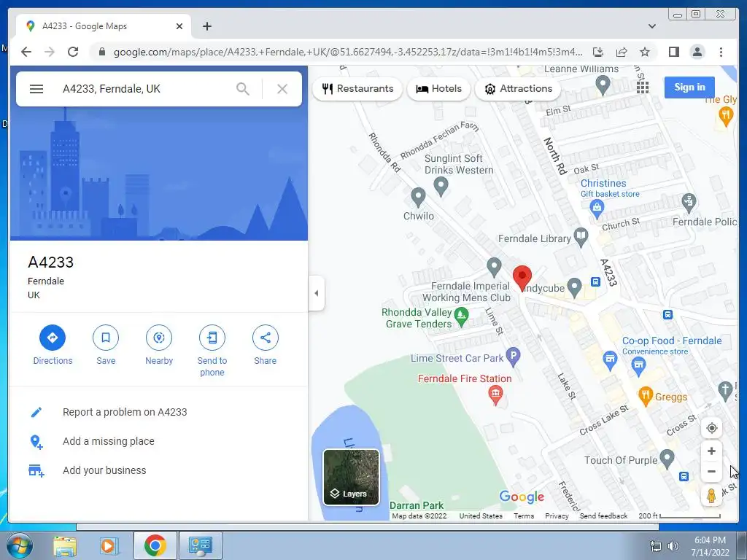This screenshot has height=560, width=747.
Task: Click the search magnifier icon
Action: tap(243, 89)
